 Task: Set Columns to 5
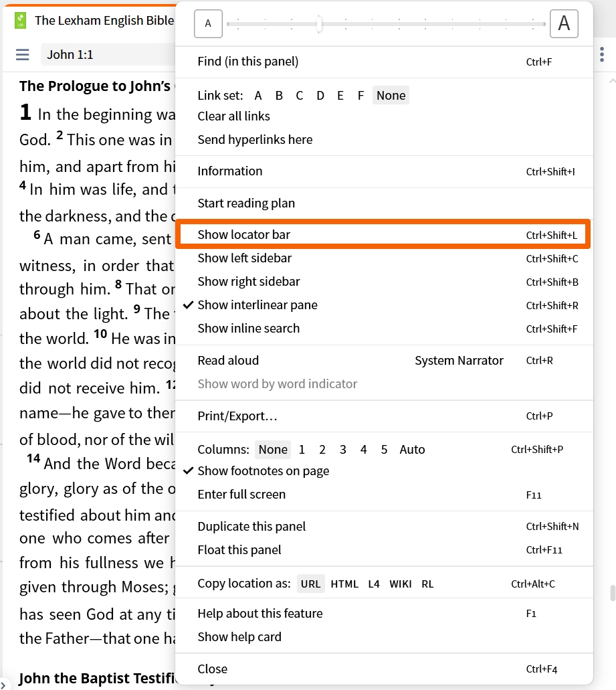pyautogui.click(x=384, y=449)
